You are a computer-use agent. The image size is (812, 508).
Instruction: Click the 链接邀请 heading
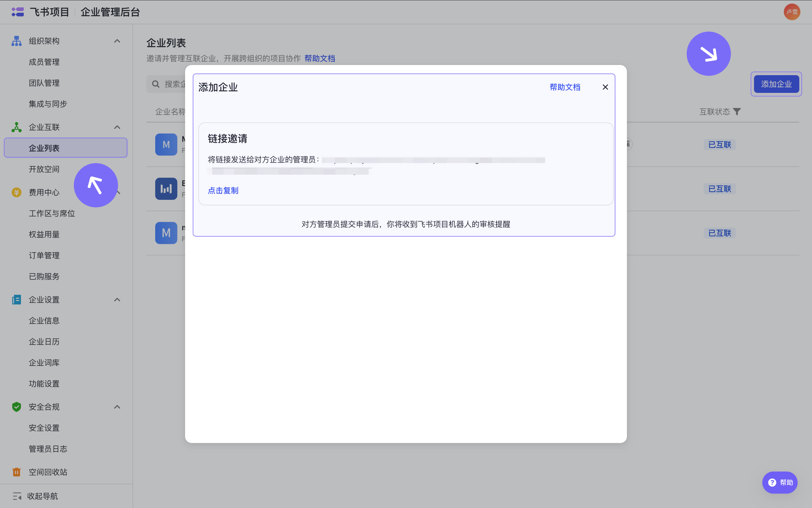[x=227, y=138]
